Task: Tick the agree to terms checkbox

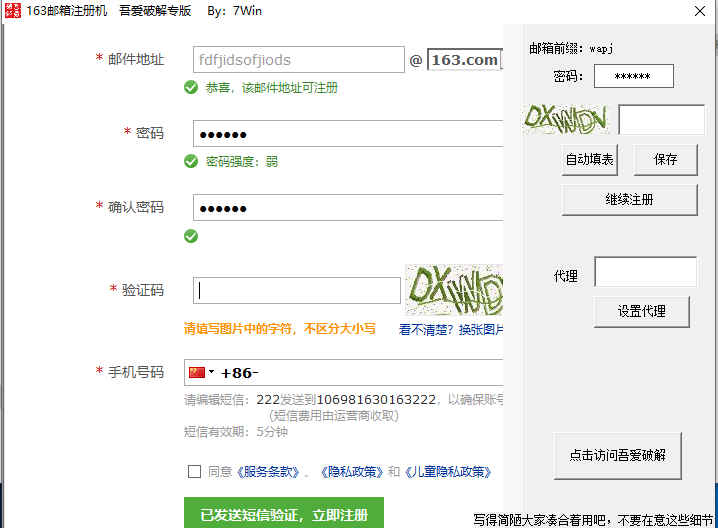Action: point(194,471)
